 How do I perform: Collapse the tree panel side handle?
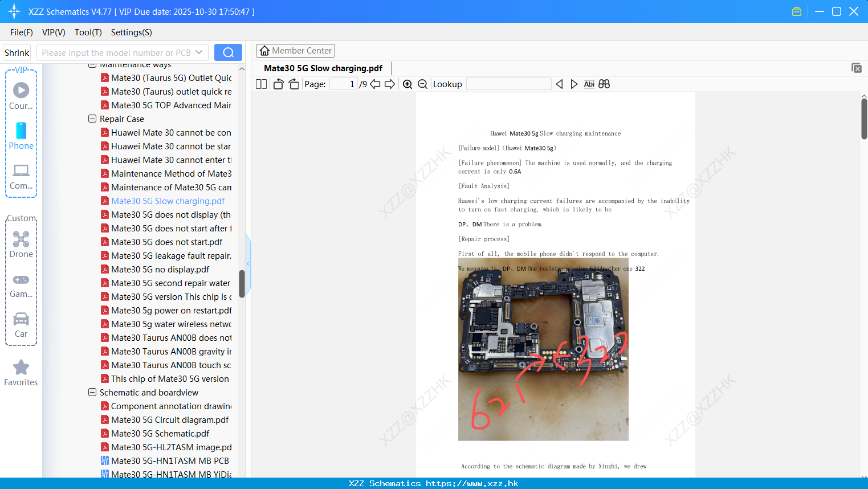(248, 263)
